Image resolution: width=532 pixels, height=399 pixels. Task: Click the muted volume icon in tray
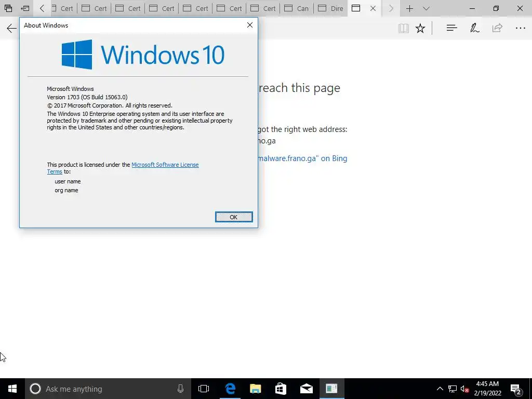pyautogui.click(x=464, y=389)
